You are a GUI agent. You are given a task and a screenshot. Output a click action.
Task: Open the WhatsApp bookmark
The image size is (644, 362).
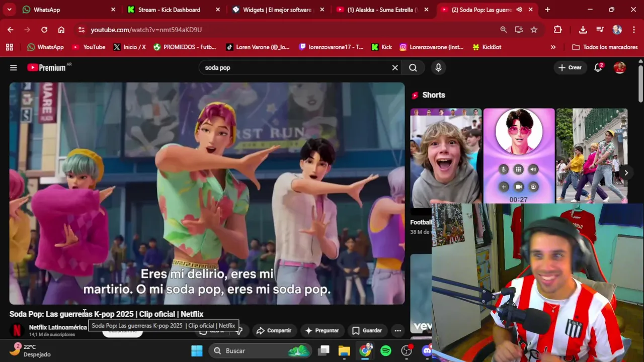click(46, 47)
